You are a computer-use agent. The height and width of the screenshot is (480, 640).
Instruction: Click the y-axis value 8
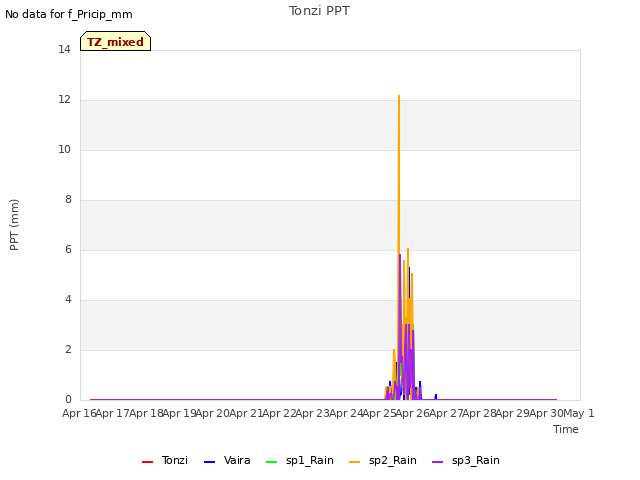68,200
